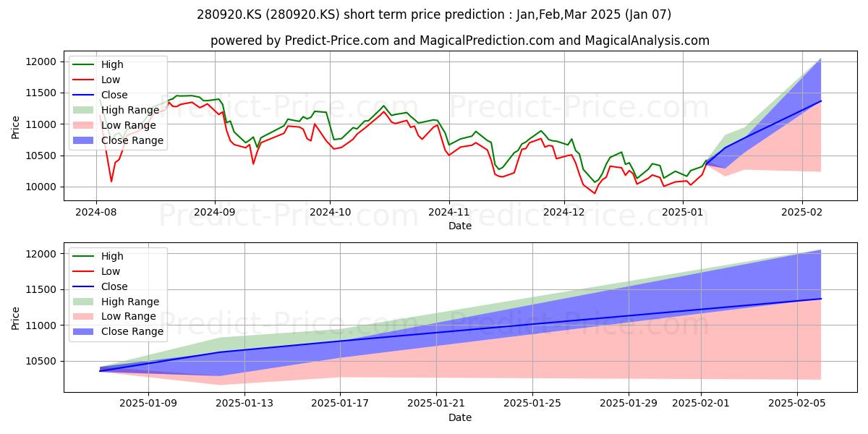Click the '2025-01-29' tick on bottom chart
868x434 pixels.
[x=629, y=404]
